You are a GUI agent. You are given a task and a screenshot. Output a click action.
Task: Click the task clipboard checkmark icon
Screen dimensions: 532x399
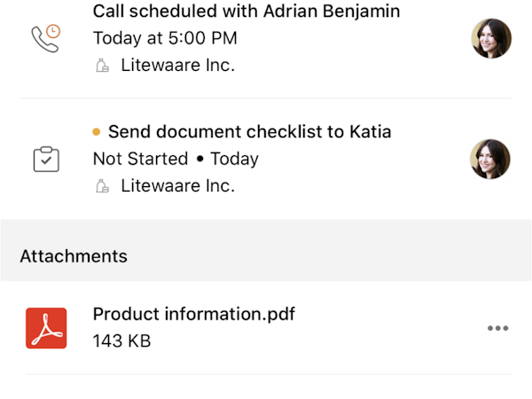click(x=46, y=160)
